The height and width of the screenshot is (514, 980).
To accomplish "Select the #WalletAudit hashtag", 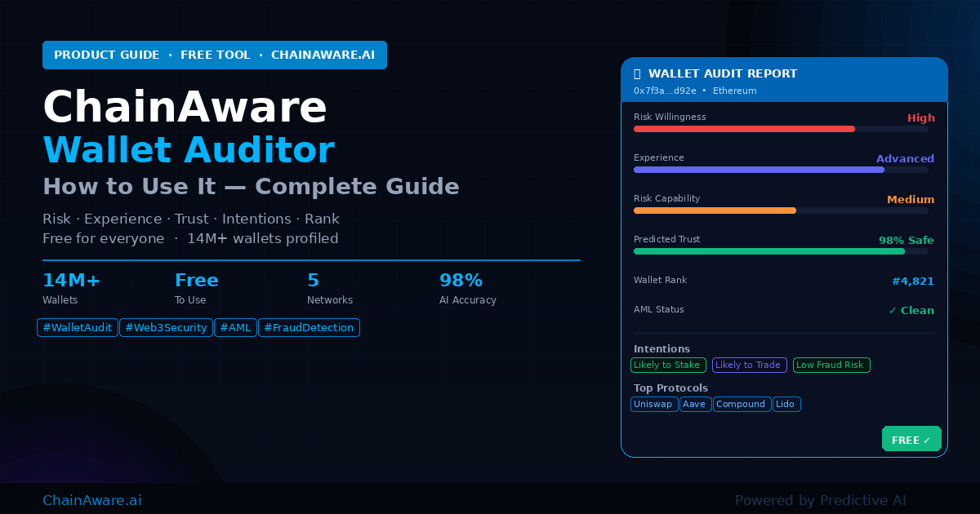I will pyautogui.click(x=78, y=328).
